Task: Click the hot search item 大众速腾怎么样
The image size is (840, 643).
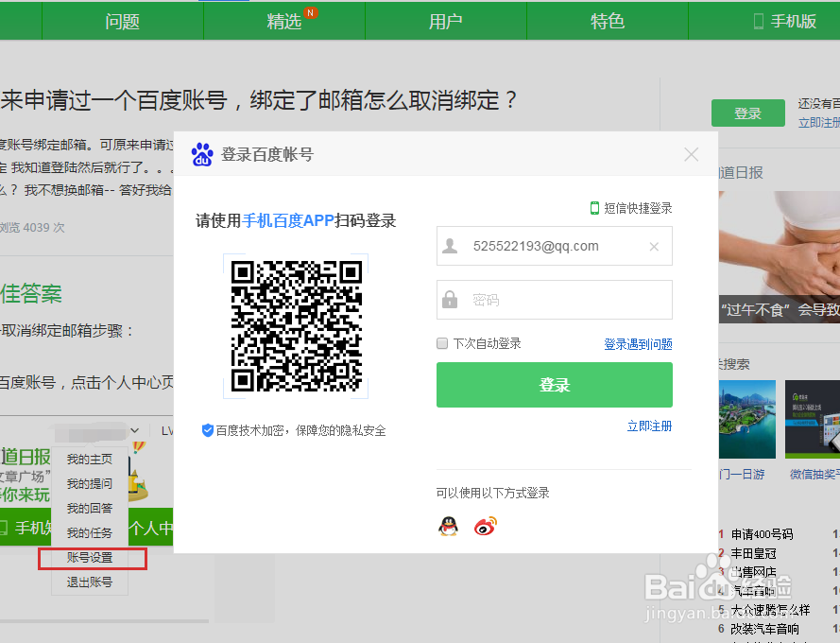Action: (x=770, y=610)
